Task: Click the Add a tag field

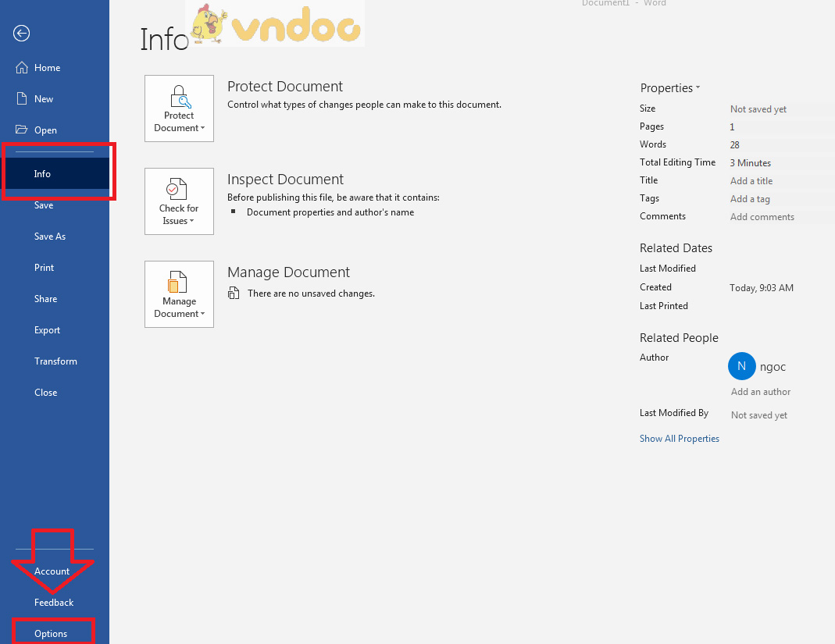Action: [x=750, y=199]
